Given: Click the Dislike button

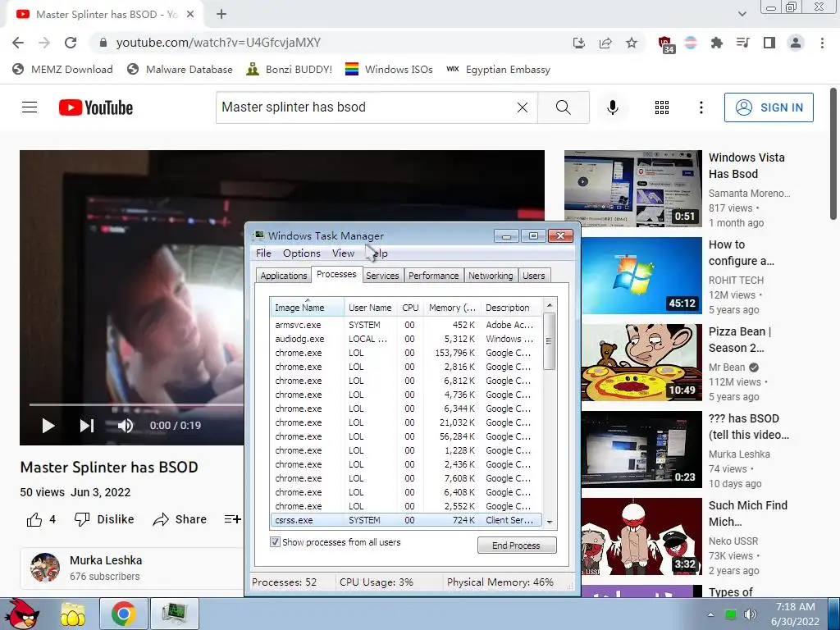Looking at the screenshot, I should point(104,519).
